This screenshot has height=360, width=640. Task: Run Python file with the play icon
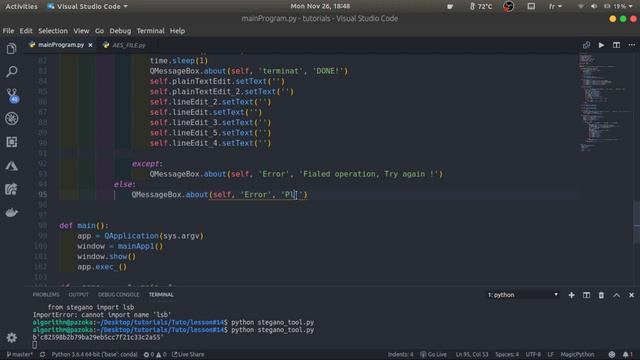point(601,45)
